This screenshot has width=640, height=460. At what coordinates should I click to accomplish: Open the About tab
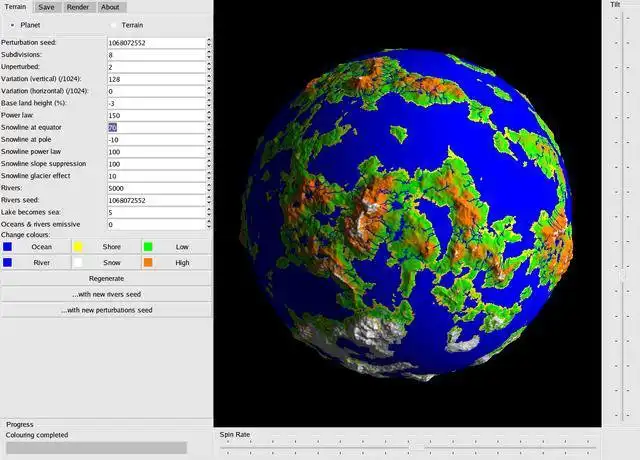click(110, 7)
